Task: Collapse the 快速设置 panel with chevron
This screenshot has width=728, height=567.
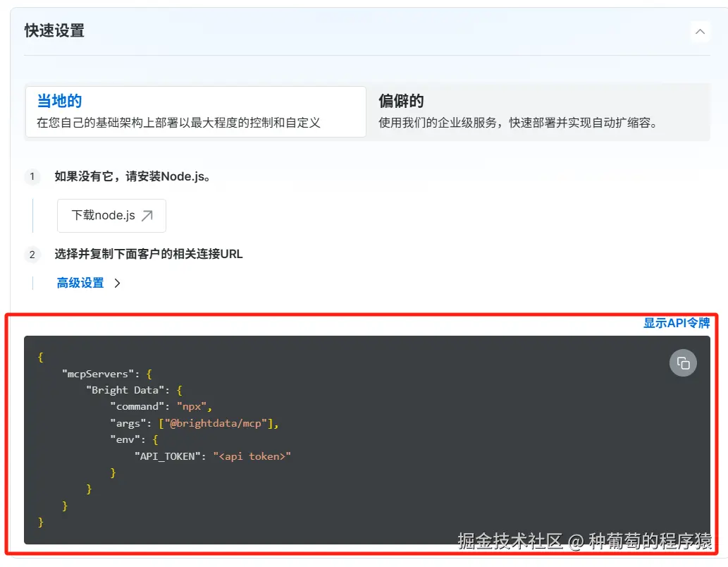Action: [x=700, y=32]
